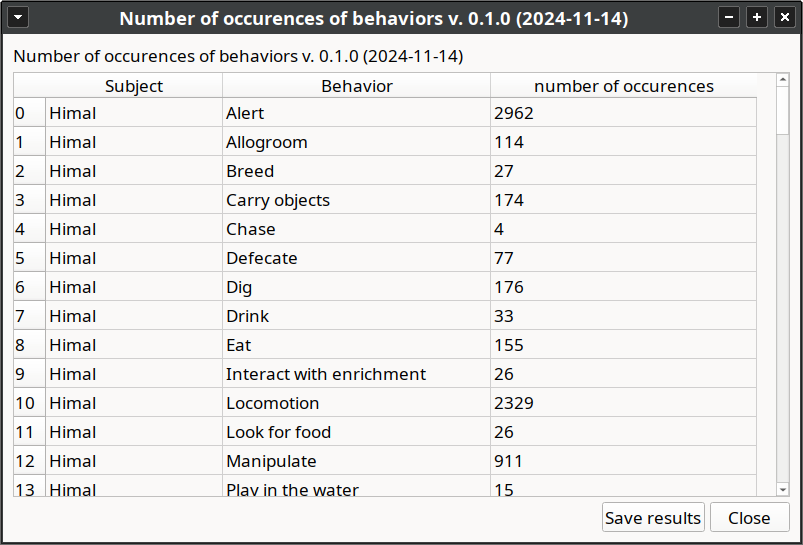
Task: Click the scrollbar up arrow
Action: [x=783, y=80]
